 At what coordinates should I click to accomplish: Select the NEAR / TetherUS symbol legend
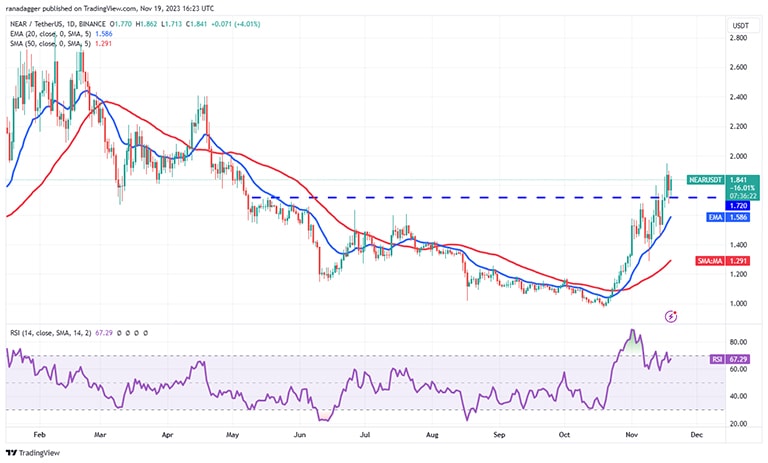[58, 24]
